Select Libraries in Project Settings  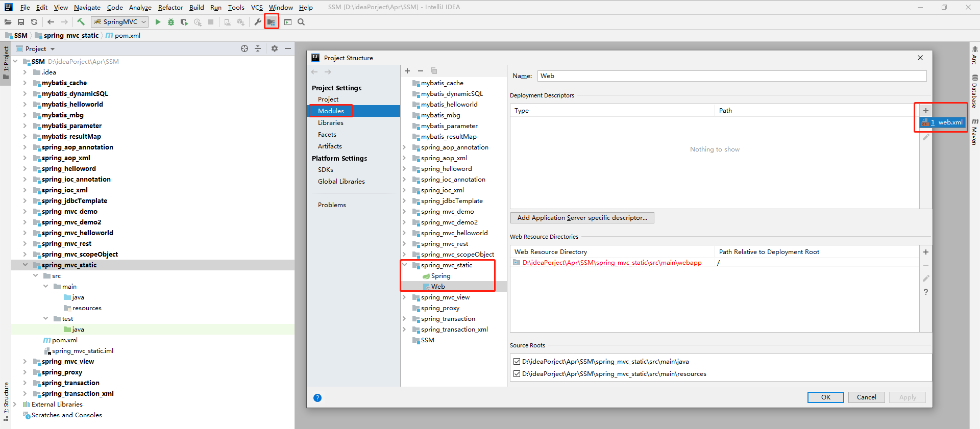click(x=331, y=123)
